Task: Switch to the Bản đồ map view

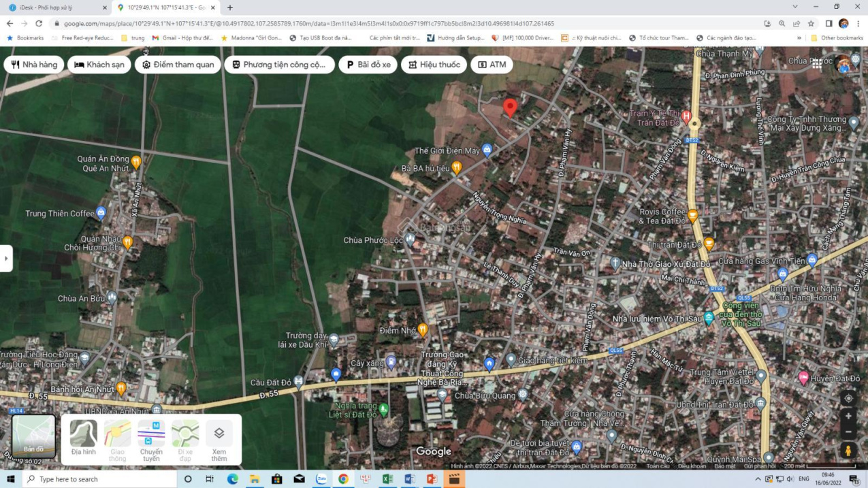Action: (x=33, y=436)
